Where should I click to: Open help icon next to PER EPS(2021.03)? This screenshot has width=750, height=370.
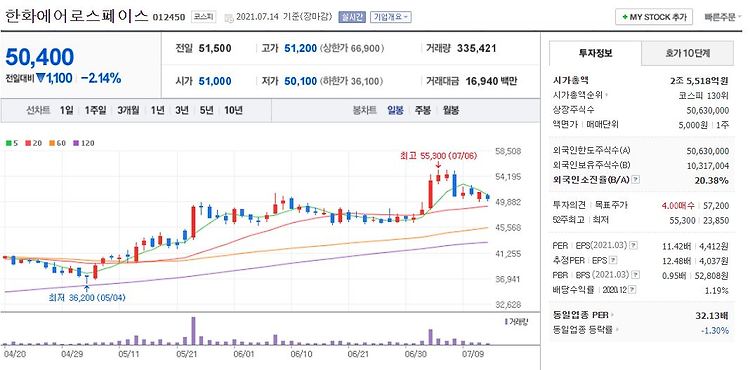pyautogui.click(x=633, y=246)
